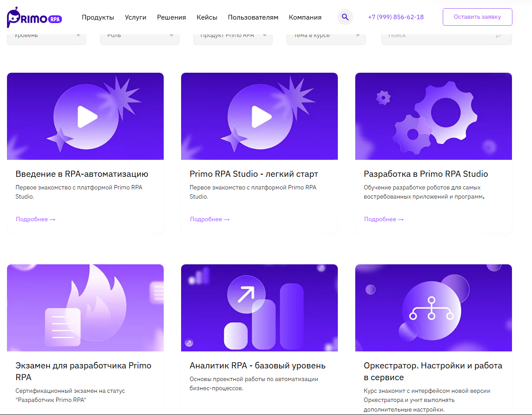Image resolution: width=532 pixels, height=415 pixels.
Task: Click text Основы проектной работы по автоматизации
Action: 254,379
